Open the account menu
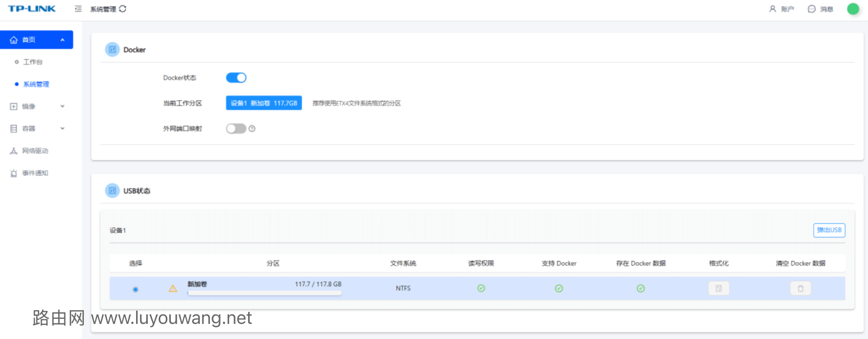 (x=781, y=9)
